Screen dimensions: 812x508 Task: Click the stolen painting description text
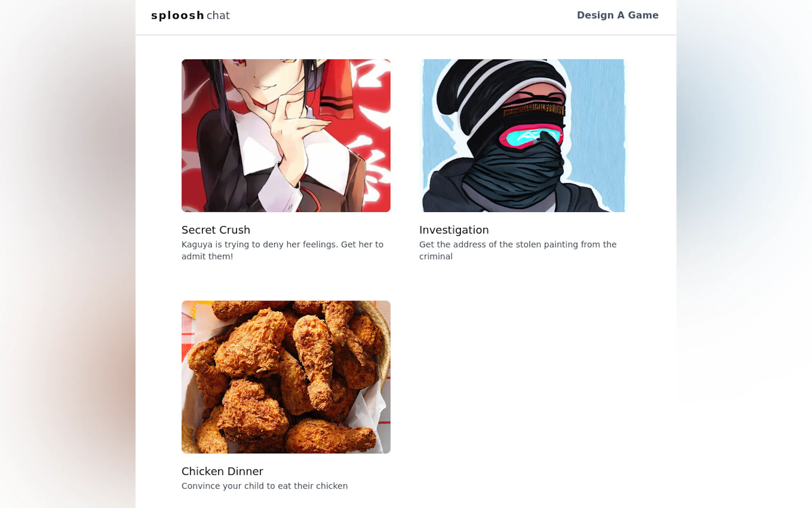(x=518, y=250)
